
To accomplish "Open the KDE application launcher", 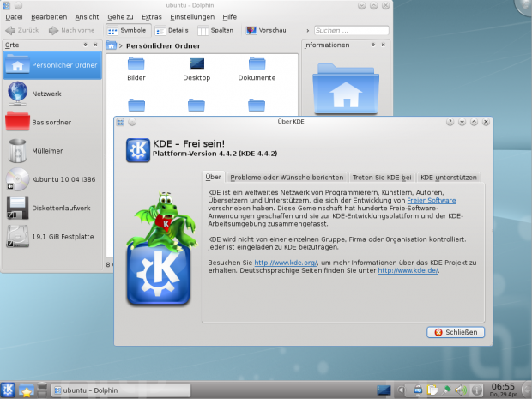I will tap(8, 390).
